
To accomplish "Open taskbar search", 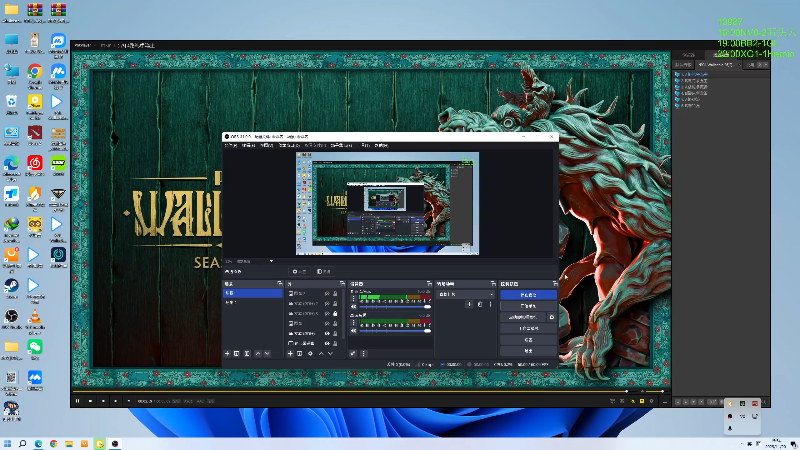I will click(22, 444).
